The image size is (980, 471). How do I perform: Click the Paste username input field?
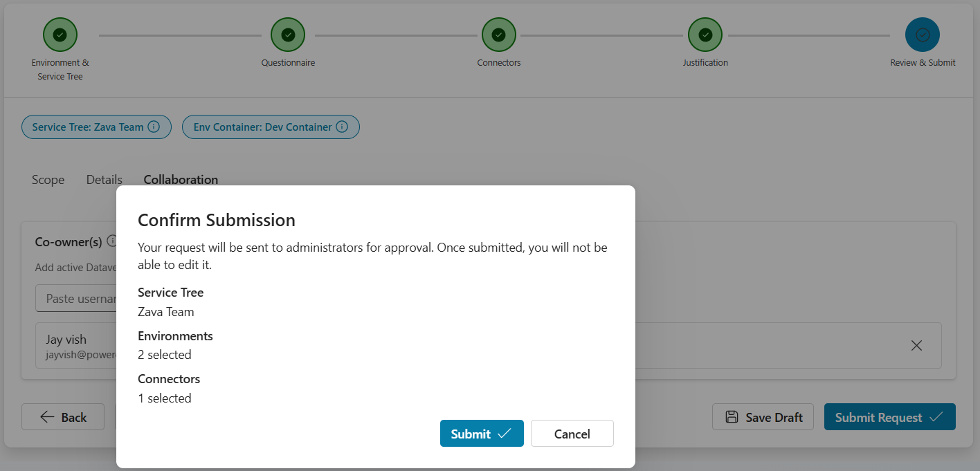76,299
